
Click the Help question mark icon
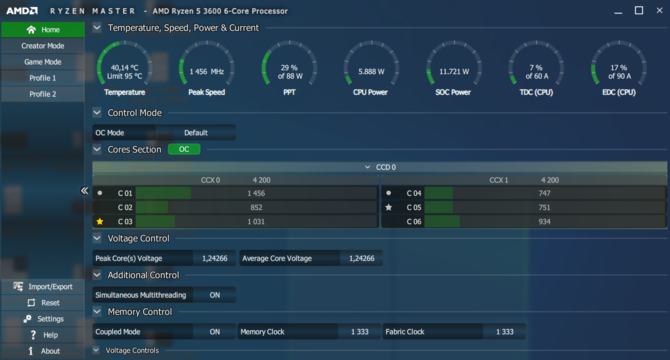[33, 335]
